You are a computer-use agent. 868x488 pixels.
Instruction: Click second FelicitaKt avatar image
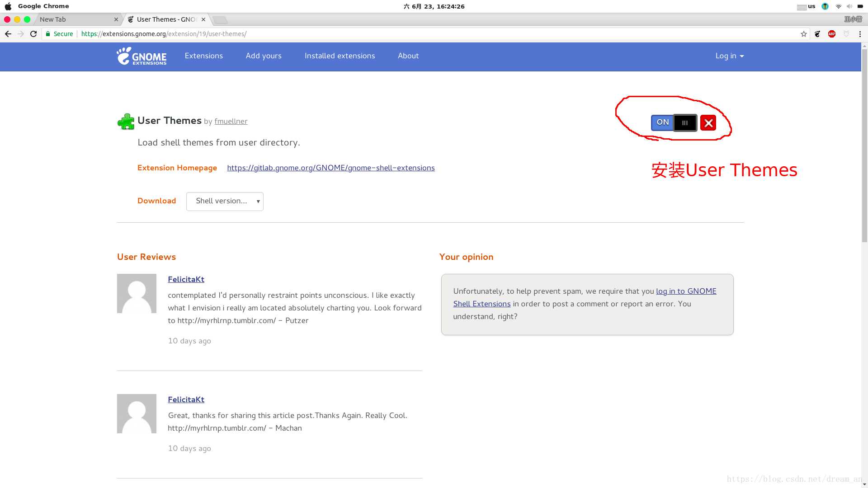137,414
